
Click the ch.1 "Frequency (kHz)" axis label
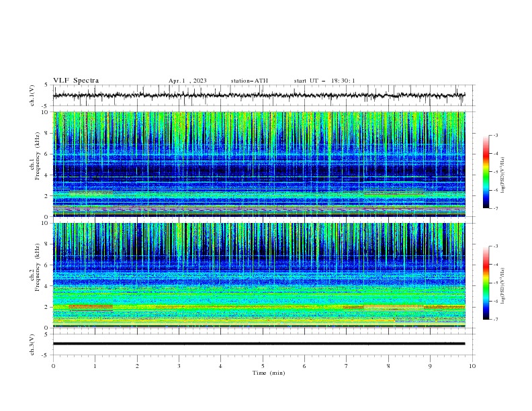pyautogui.click(x=37, y=156)
